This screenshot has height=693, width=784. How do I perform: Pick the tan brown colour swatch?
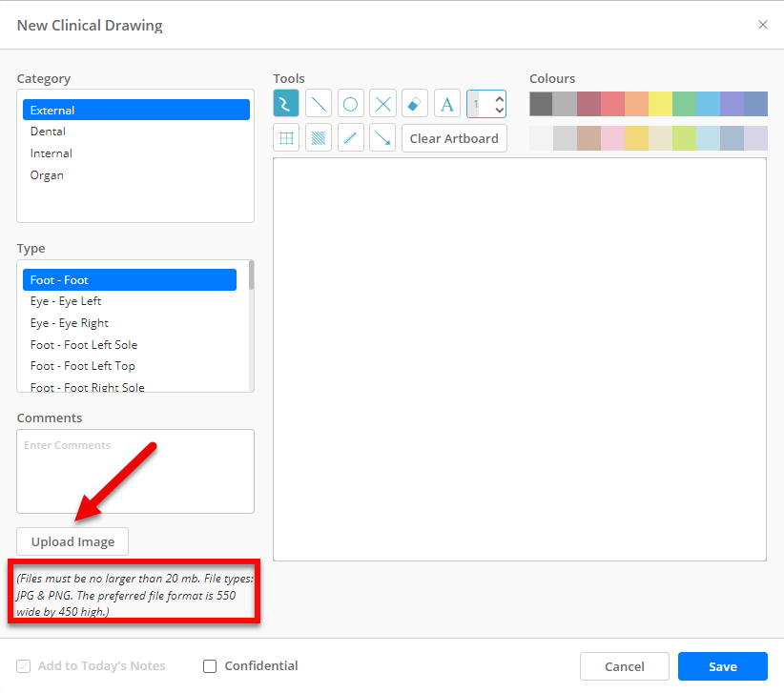(589, 138)
